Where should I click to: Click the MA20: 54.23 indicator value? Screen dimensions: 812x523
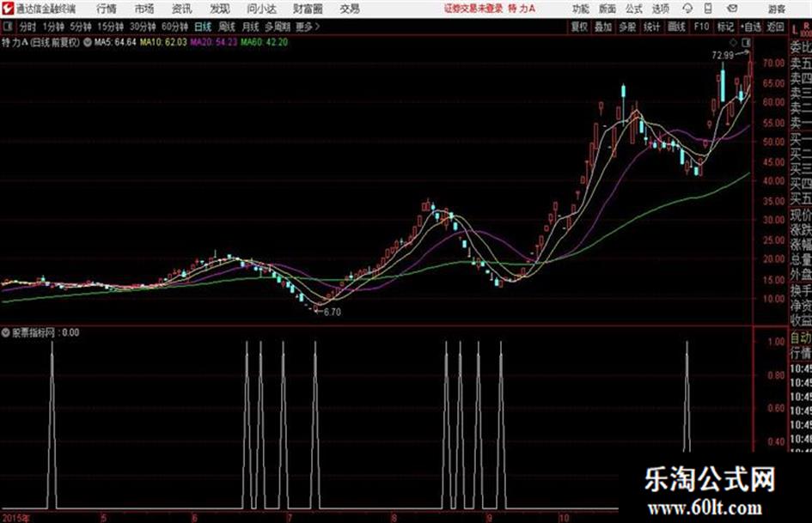click(x=214, y=42)
